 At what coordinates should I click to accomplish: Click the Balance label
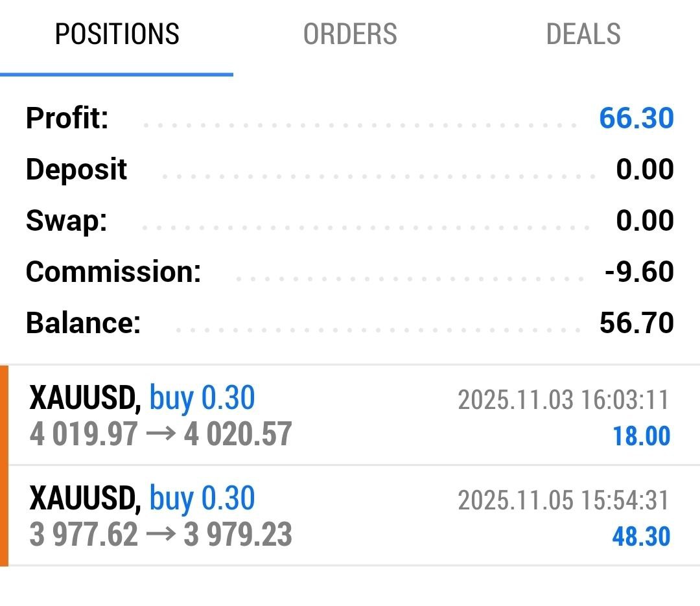click(x=83, y=323)
